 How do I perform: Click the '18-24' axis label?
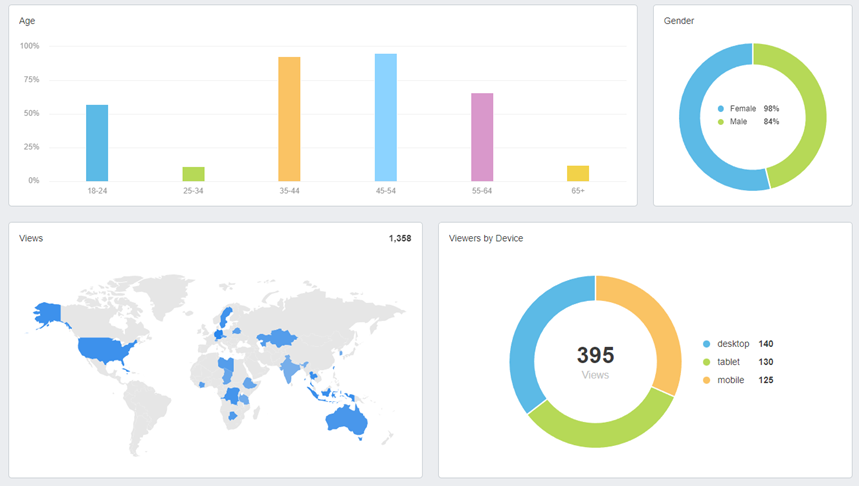pos(97,191)
